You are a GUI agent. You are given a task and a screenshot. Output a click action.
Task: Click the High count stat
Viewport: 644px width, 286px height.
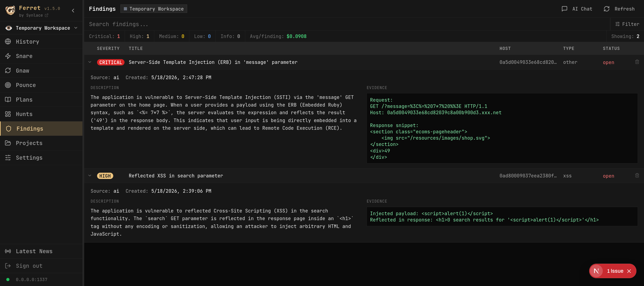(x=139, y=36)
